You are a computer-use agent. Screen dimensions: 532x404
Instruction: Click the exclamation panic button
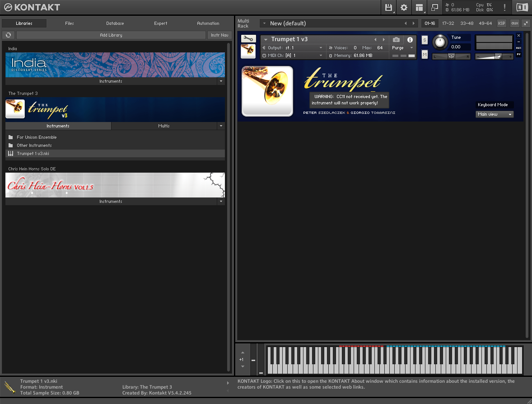pyautogui.click(x=504, y=8)
